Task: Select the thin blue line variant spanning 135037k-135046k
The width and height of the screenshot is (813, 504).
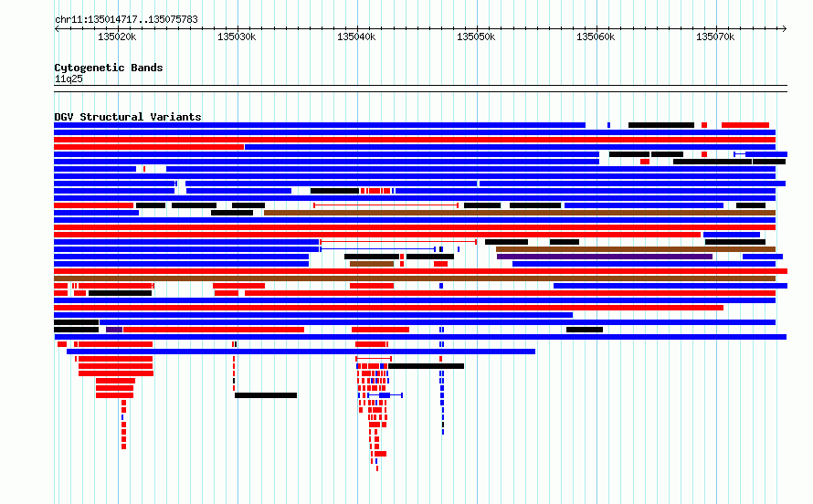Action: (377, 249)
